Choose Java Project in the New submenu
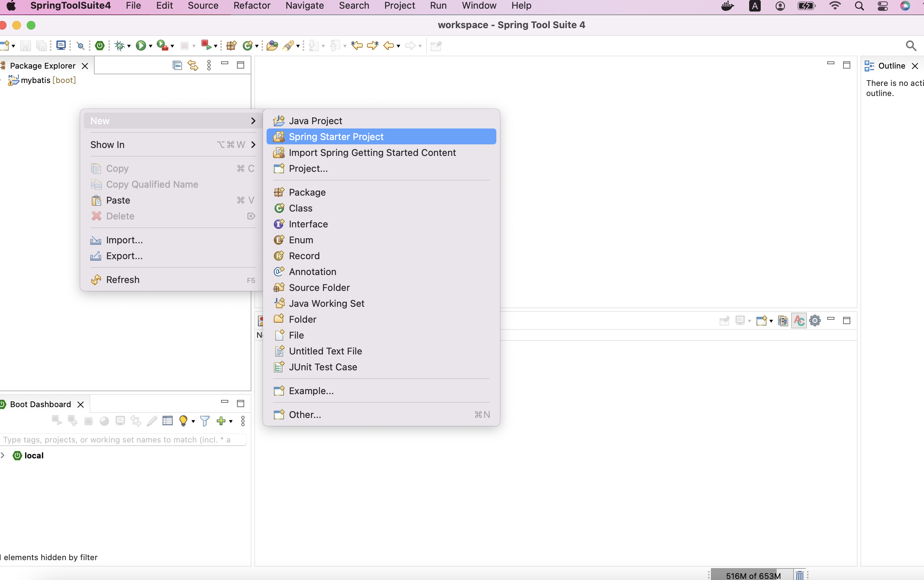This screenshot has height=580, width=924. tap(381, 121)
